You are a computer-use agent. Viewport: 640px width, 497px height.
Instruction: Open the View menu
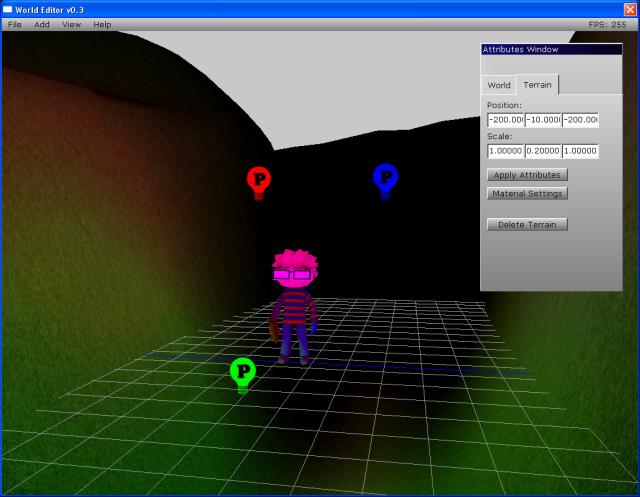71,24
